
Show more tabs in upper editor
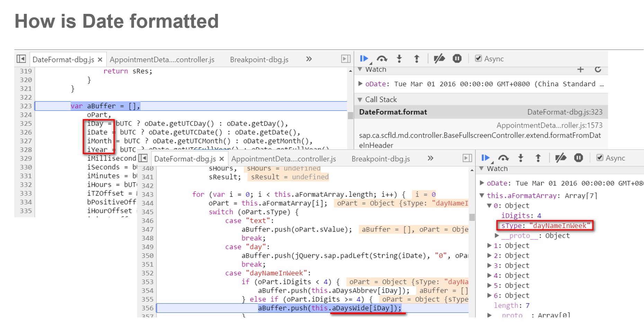tap(309, 59)
